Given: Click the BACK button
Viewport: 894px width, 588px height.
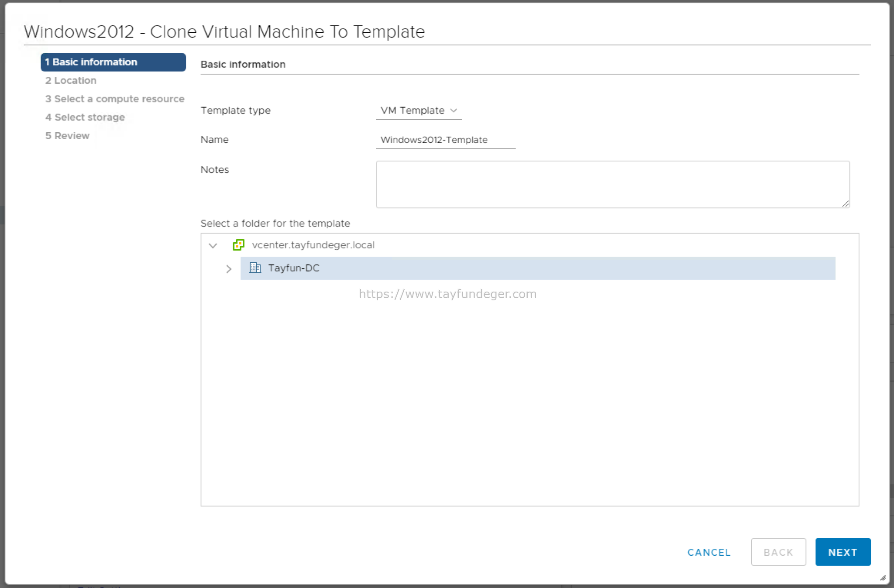Looking at the screenshot, I should [x=778, y=552].
